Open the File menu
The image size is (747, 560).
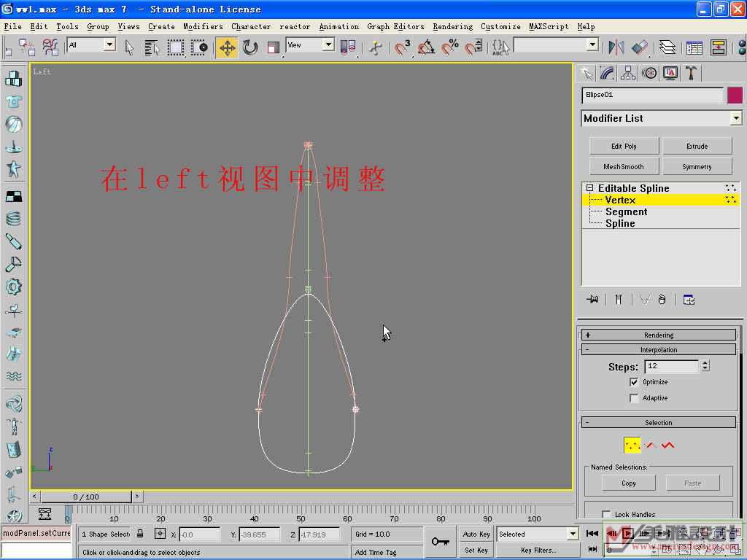click(13, 27)
